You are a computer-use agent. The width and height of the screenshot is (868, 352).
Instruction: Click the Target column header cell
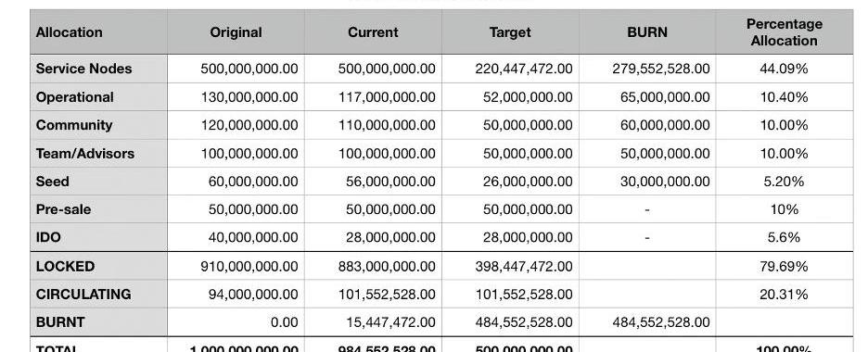pos(510,32)
